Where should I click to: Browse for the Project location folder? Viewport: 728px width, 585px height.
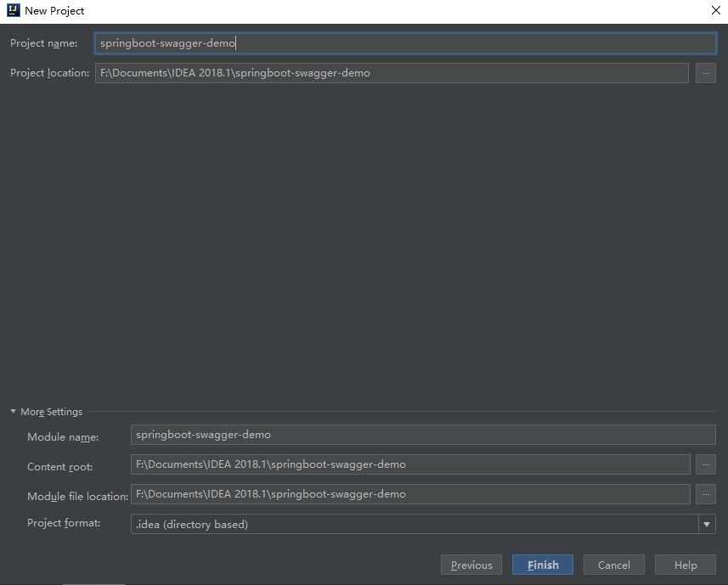(x=706, y=73)
